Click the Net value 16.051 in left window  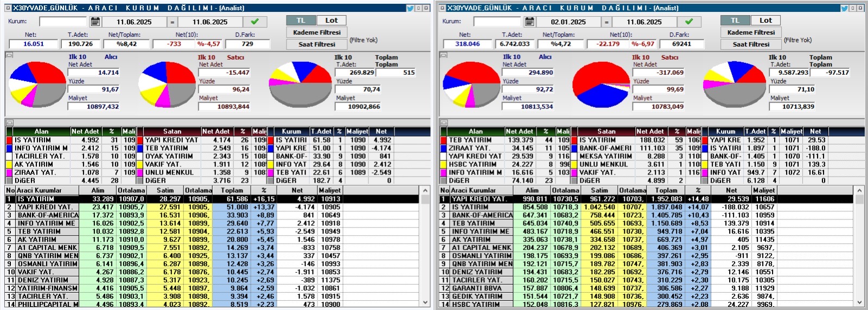[x=34, y=44]
